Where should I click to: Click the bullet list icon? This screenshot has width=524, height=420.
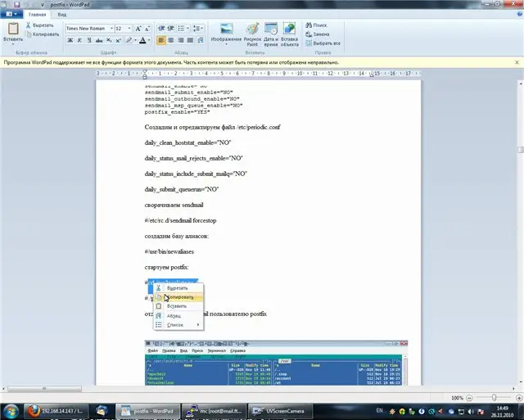pos(181,29)
